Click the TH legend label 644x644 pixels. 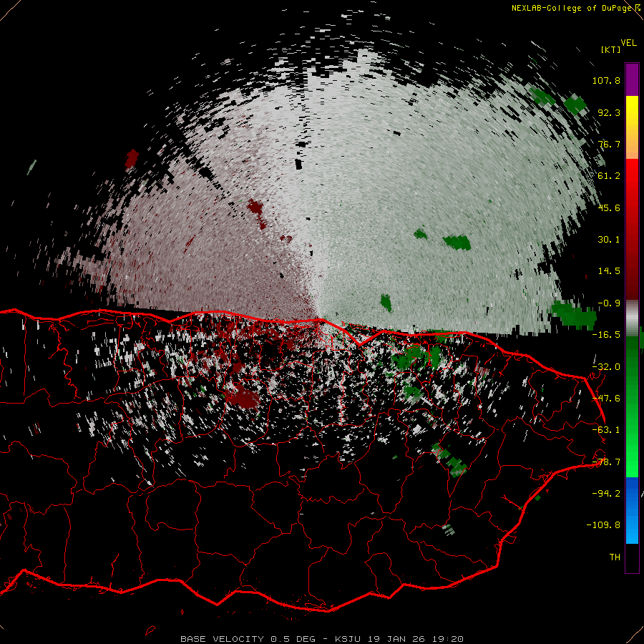(x=615, y=557)
